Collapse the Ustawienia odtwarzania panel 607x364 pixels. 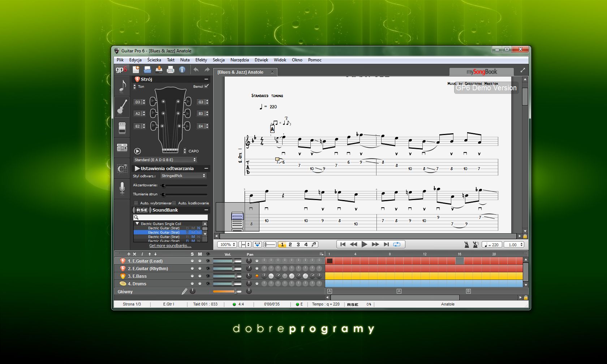[206, 168]
